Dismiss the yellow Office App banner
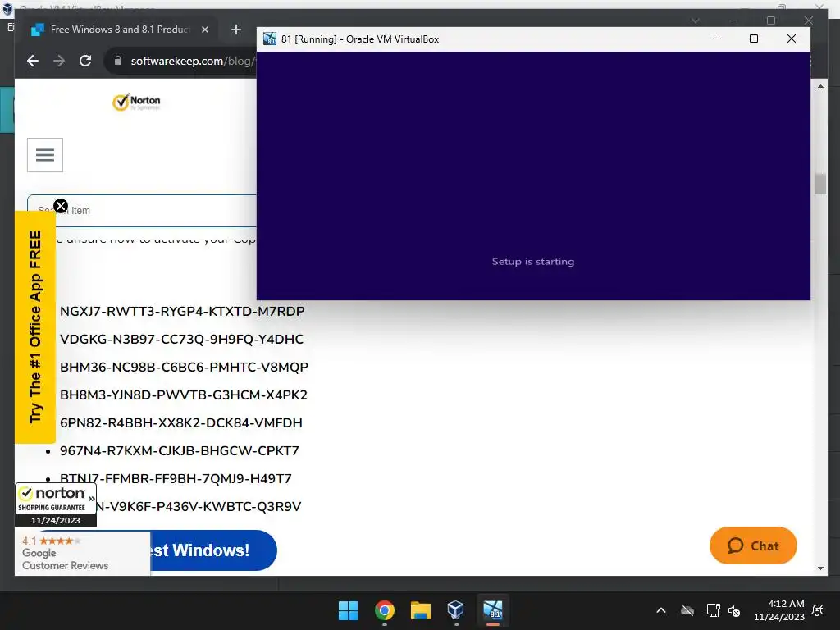840x630 pixels. point(61,206)
